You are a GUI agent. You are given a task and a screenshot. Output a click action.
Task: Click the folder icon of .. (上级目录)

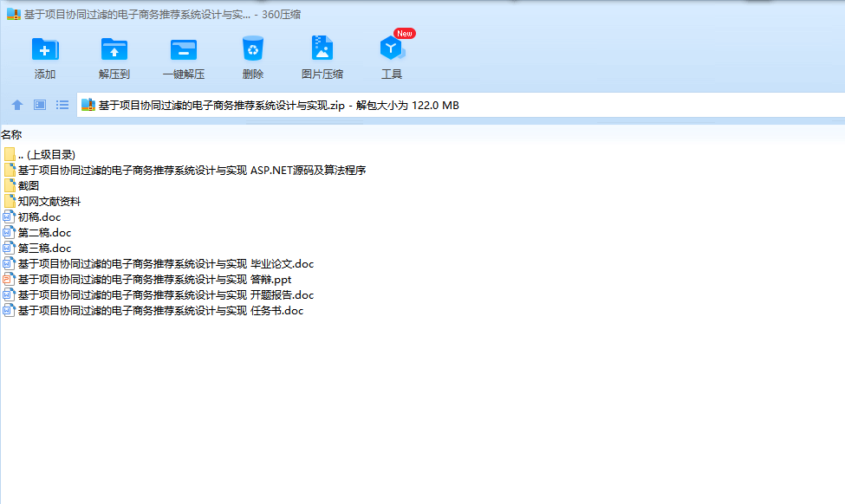(10, 154)
